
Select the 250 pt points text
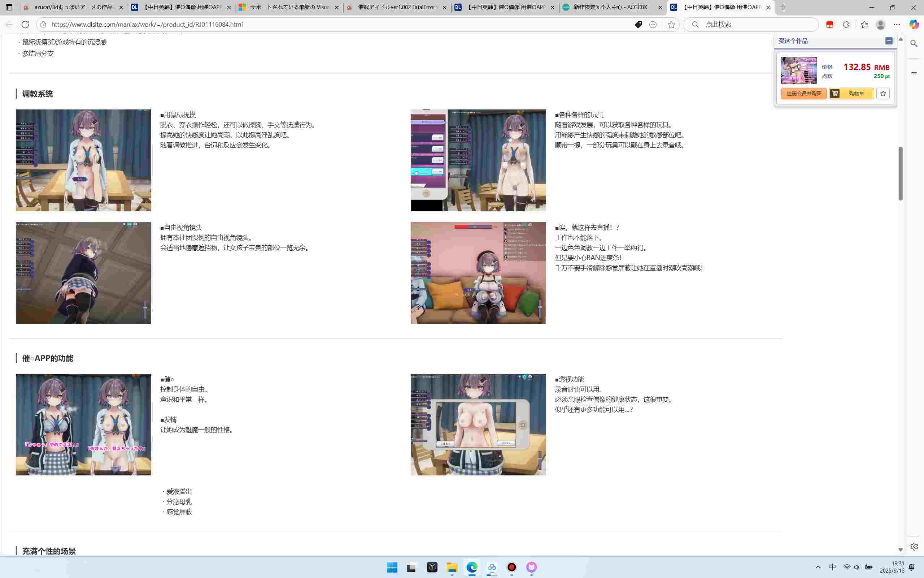coord(882,77)
